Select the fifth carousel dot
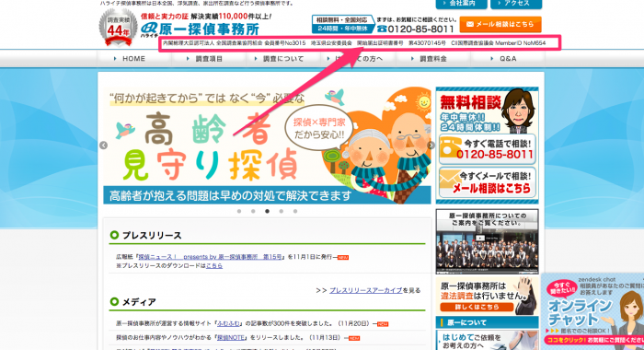 coord(295,212)
